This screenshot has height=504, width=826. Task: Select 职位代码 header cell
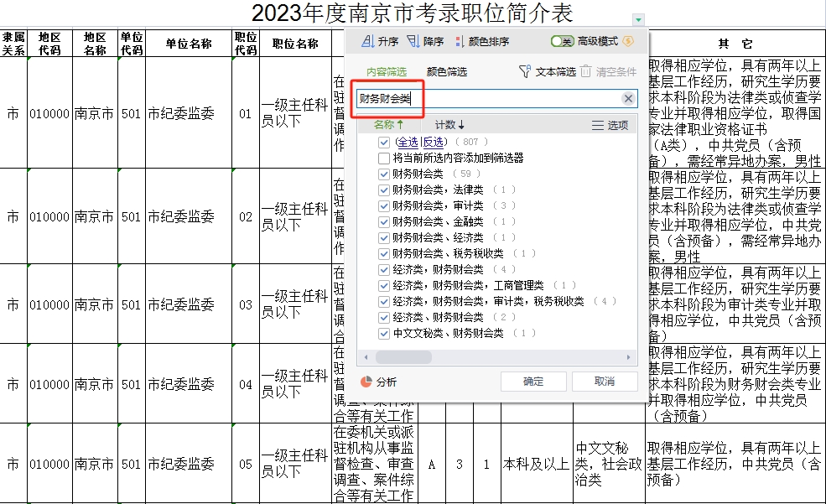pos(246,43)
